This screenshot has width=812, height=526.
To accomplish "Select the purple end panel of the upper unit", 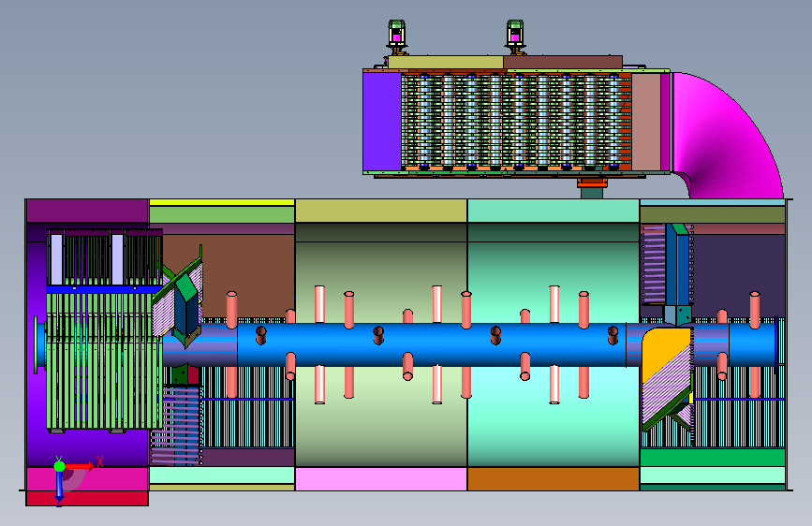I will 382,122.
